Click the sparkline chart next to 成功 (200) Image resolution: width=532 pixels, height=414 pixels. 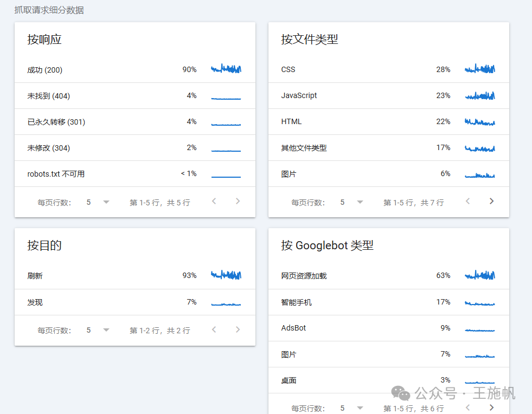(226, 69)
